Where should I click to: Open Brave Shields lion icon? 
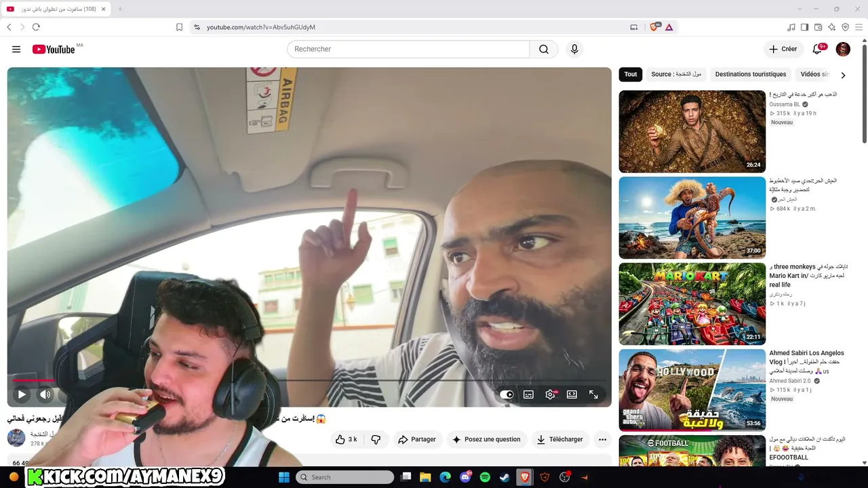pos(655,27)
